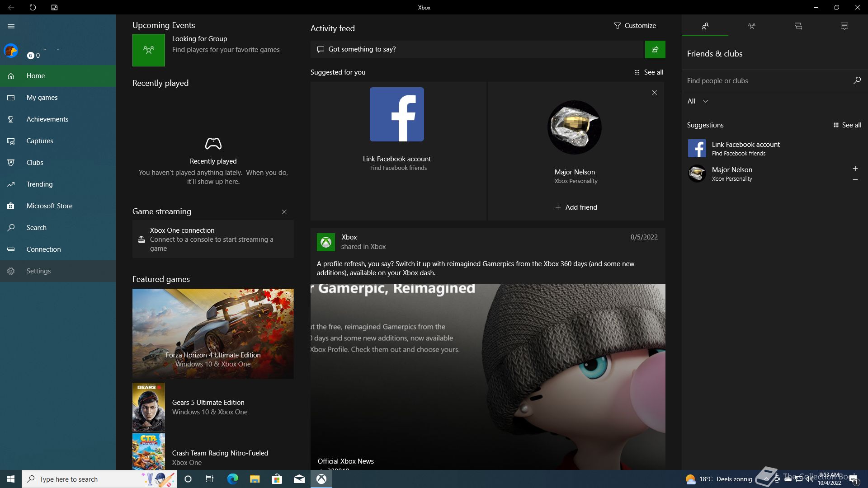Switch to the Friends tab icon

(705, 26)
